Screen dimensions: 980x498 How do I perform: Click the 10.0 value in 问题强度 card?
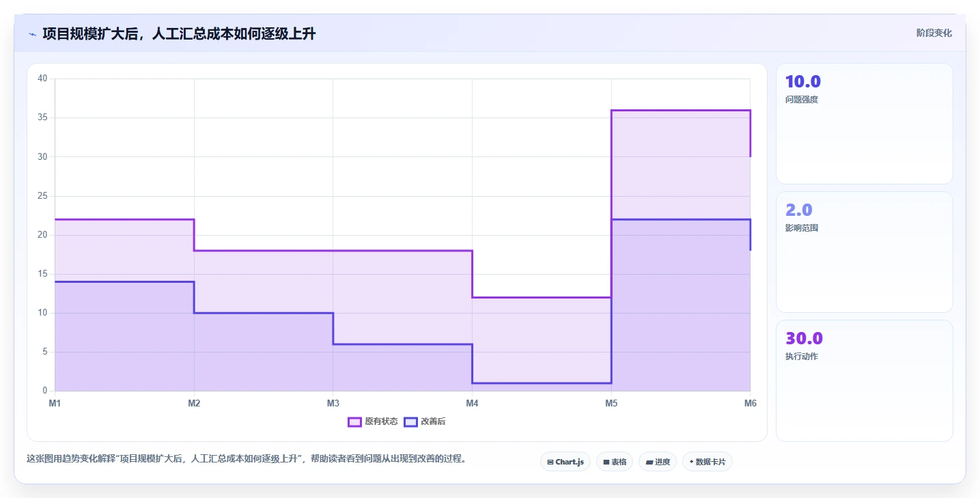tap(803, 82)
